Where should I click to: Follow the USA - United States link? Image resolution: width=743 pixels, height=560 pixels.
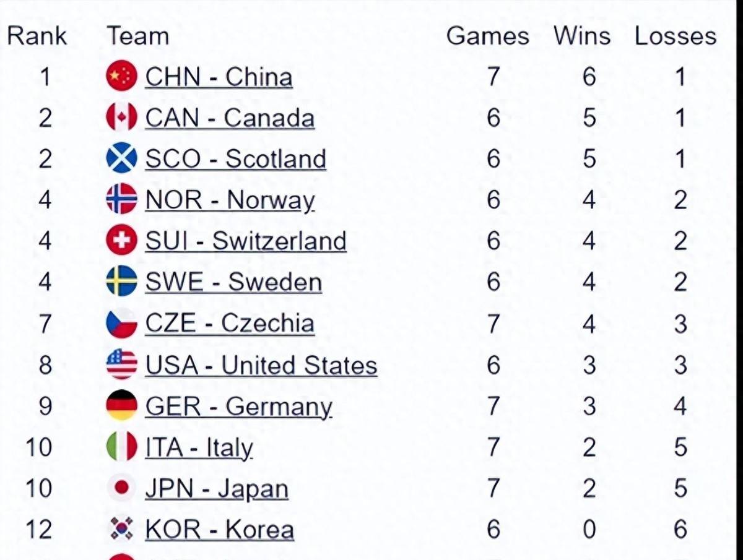(x=261, y=365)
